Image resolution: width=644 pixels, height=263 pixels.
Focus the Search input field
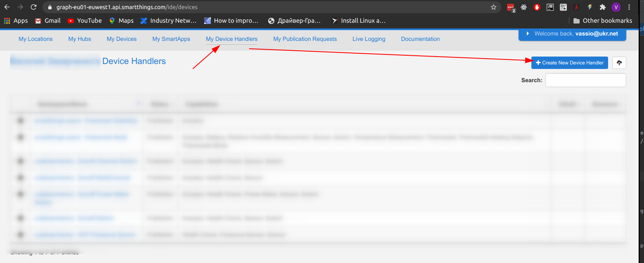pyautogui.click(x=585, y=80)
